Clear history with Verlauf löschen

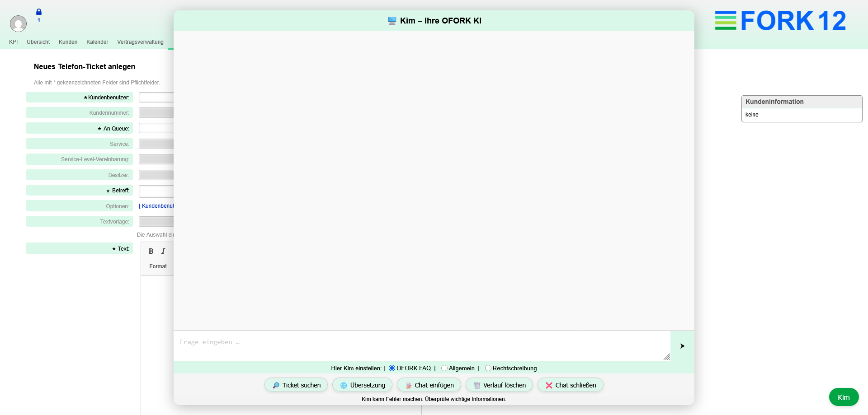coord(499,385)
